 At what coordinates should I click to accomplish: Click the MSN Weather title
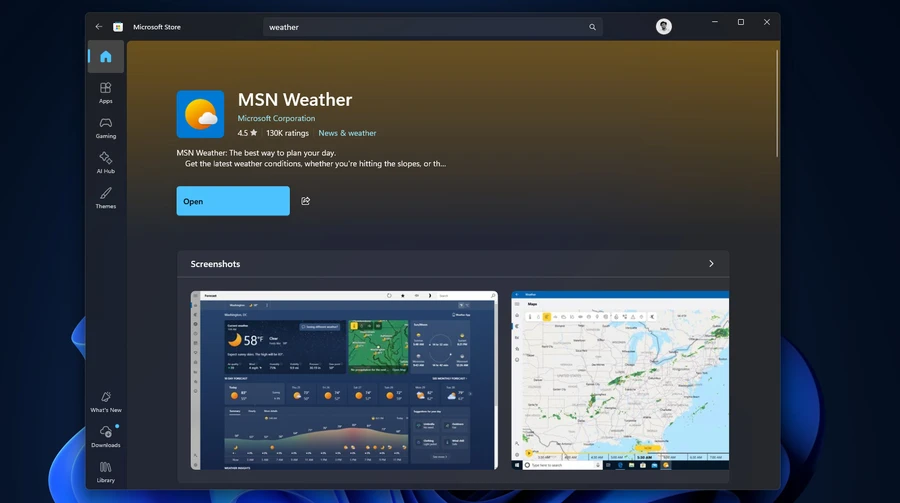click(295, 99)
